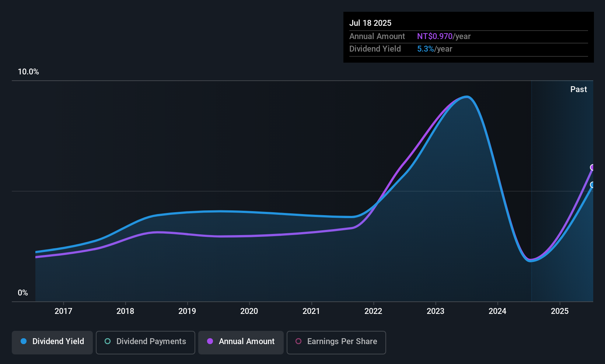This screenshot has height=364, width=605.
Task: Click the peak of the blue yield curve
Action: [466, 97]
